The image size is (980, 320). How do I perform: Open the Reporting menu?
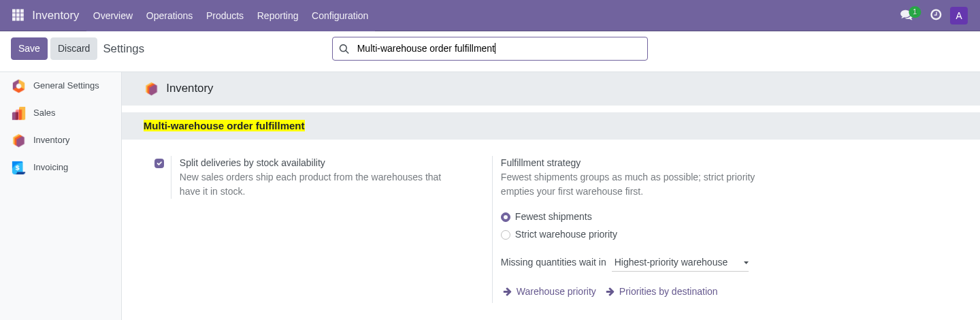[x=278, y=16]
